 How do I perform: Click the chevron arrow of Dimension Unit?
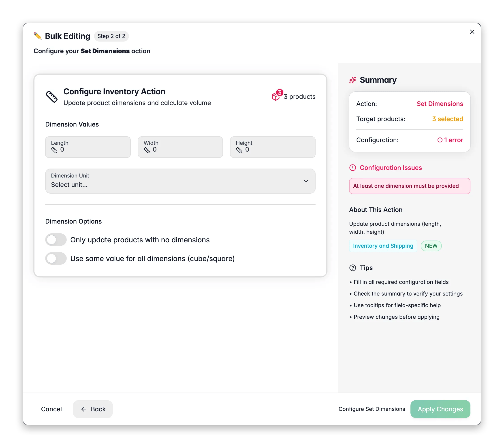point(306,181)
